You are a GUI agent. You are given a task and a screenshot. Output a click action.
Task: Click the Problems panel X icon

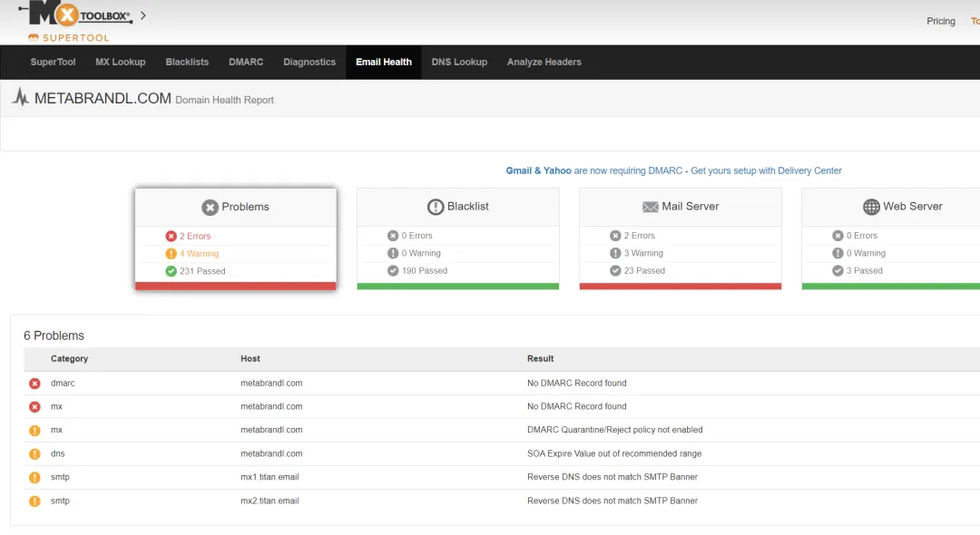[x=210, y=208]
